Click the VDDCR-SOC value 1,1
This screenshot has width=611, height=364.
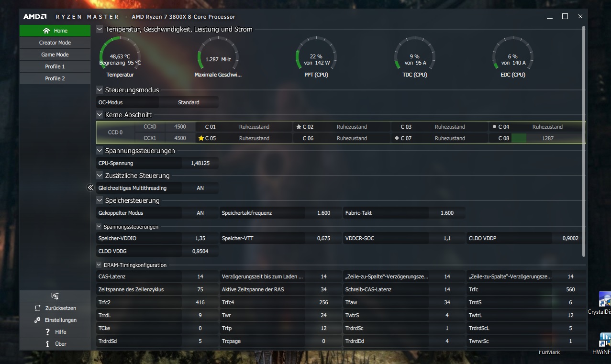[x=447, y=238]
